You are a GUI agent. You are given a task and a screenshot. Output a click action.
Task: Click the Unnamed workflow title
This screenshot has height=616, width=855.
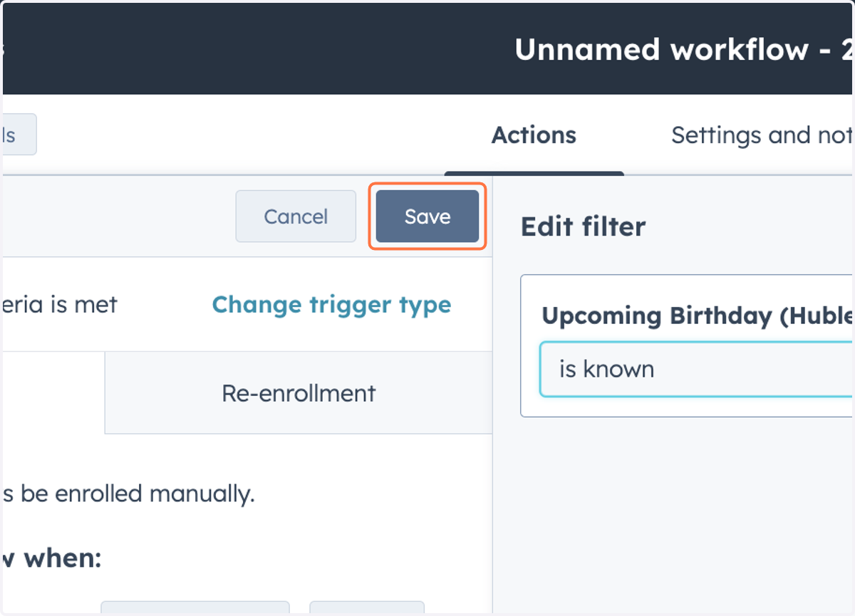[x=684, y=50]
